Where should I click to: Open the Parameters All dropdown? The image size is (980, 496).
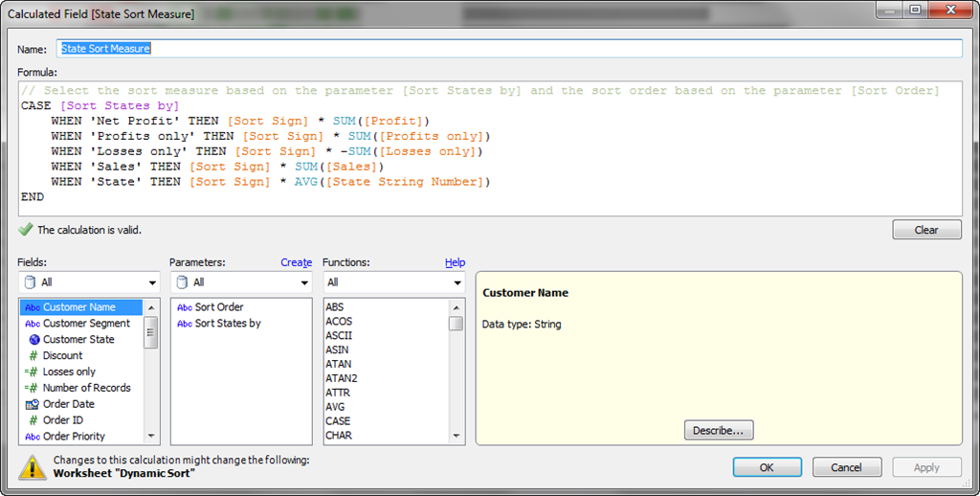point(241,282)
